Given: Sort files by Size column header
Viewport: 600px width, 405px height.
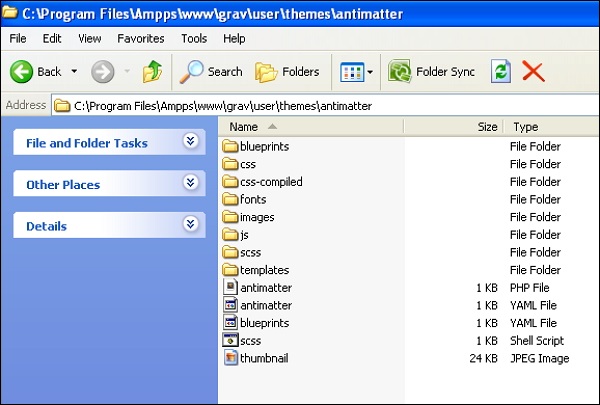Looking at the screenshot, I should (487, 127).
